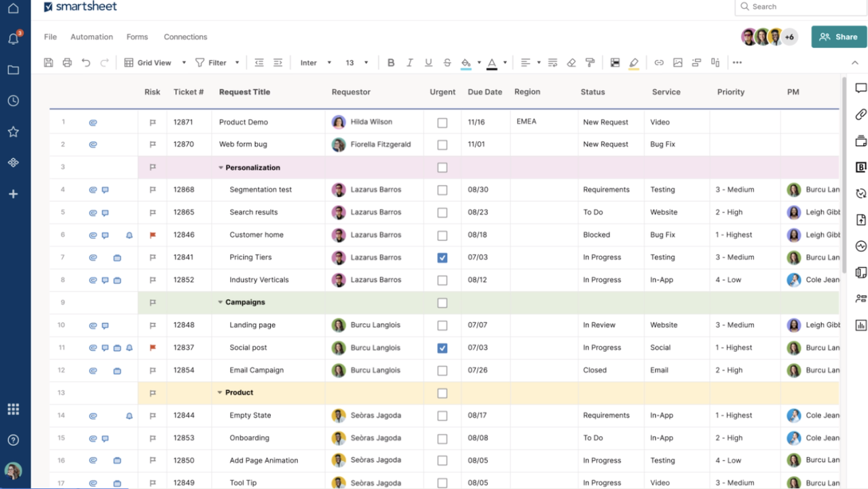868x489 pixels.
Task: Save the sheet with the save icon
Action: (x=48, y=62)
